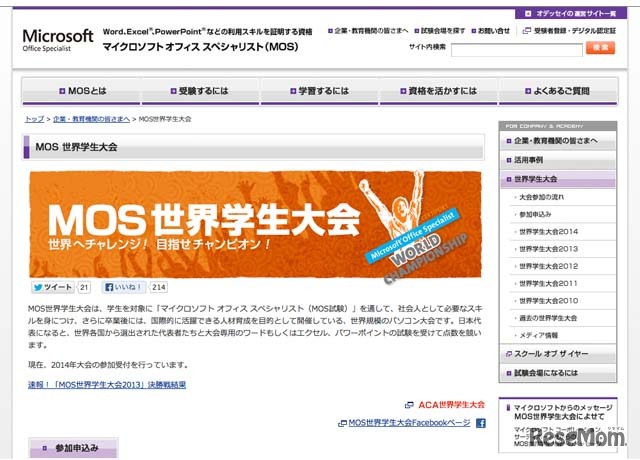Open sidebar 世界学生大会2012 sub-item
The width and height of the screenshot is (640, 460).
tap(562, 266)
